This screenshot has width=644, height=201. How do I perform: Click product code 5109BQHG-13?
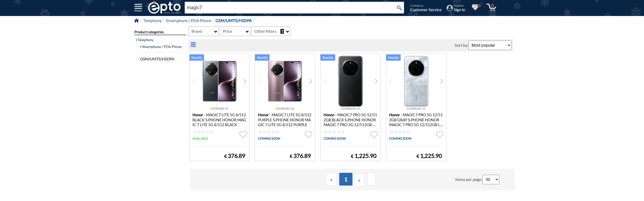pyautogui.click(x=350, y=109)
